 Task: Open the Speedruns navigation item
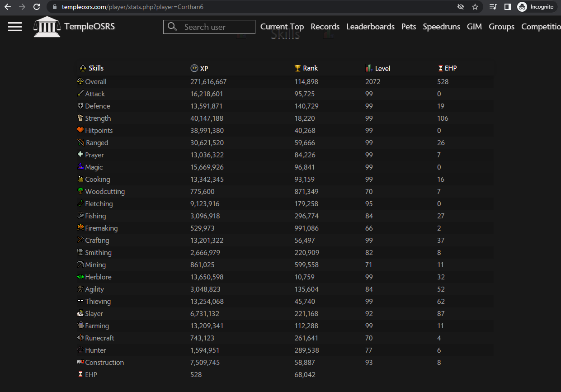coord(441,27)
